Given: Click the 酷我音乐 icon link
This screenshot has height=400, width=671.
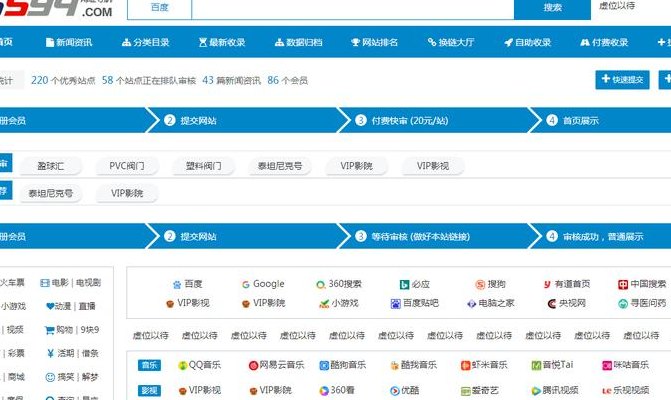Looking at the screenshot, I should coord(413,365).
